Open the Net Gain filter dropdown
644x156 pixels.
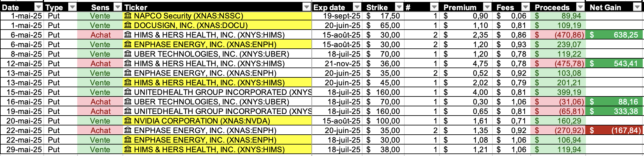(637, 7)
